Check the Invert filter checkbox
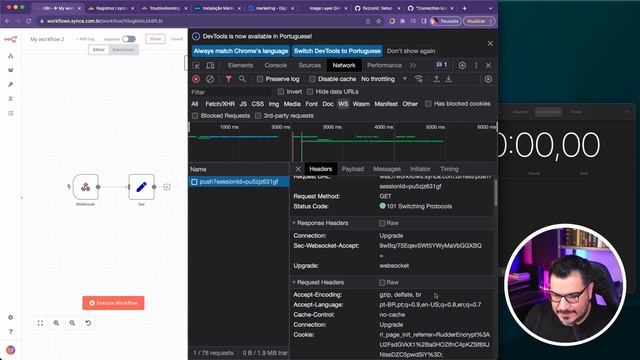Image resolution: width=640 pixels, height=360 pixels. 281,92
